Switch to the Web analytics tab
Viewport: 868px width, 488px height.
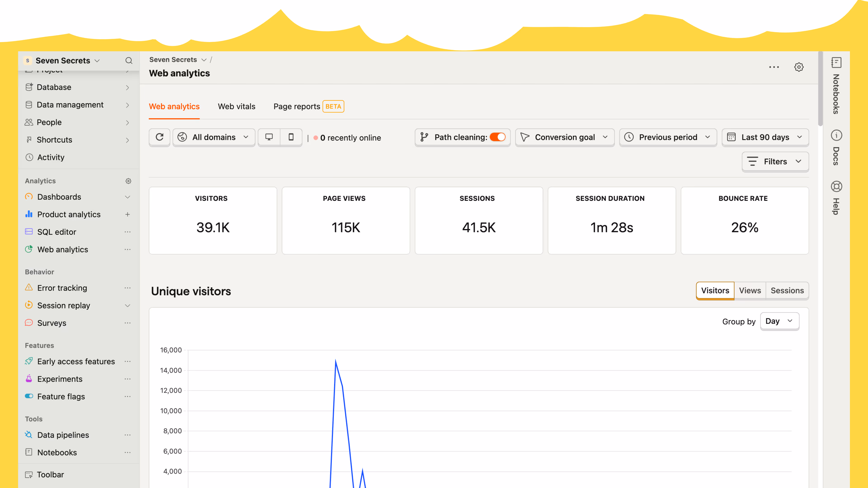(x=174, y=106)
